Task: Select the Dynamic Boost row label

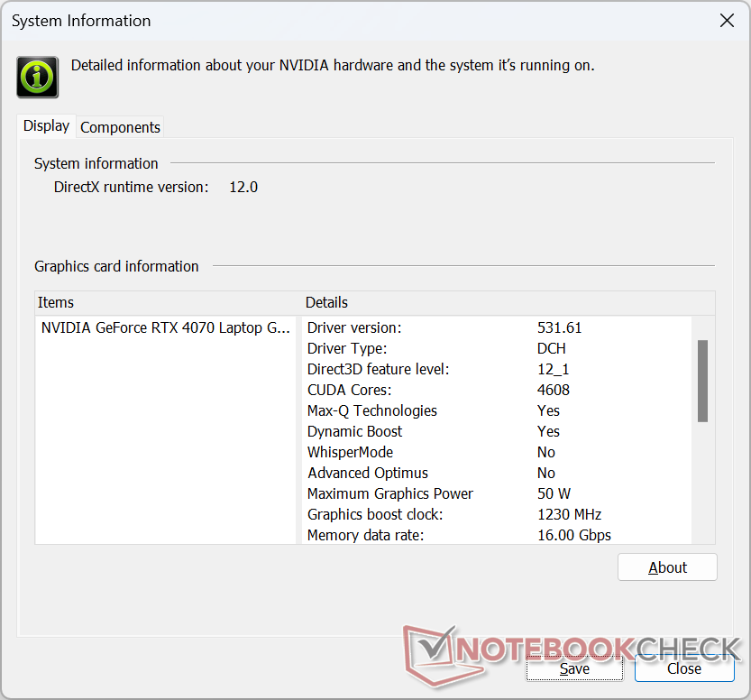Action: tap(354, 432)
